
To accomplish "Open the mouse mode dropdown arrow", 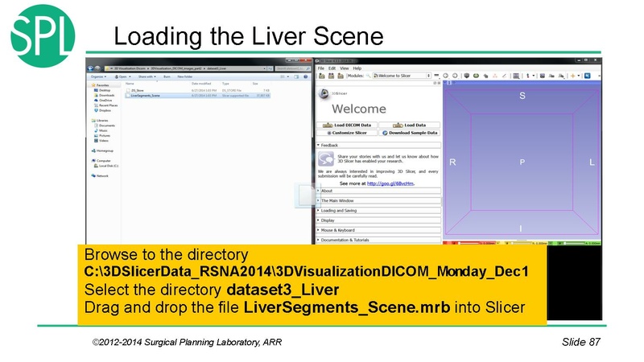I will 534,76.
